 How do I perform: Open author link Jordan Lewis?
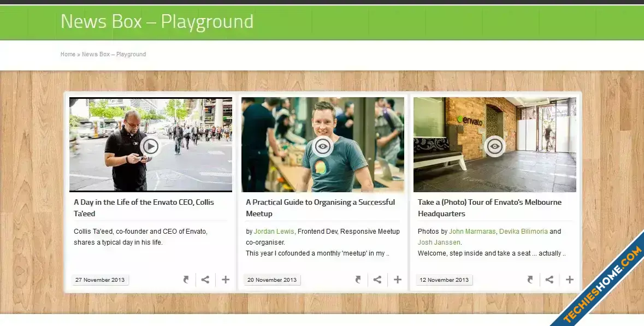274,232
